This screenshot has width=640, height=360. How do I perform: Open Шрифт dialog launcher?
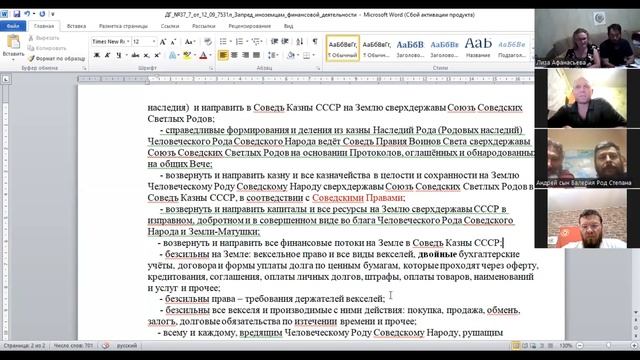[211, 69]
